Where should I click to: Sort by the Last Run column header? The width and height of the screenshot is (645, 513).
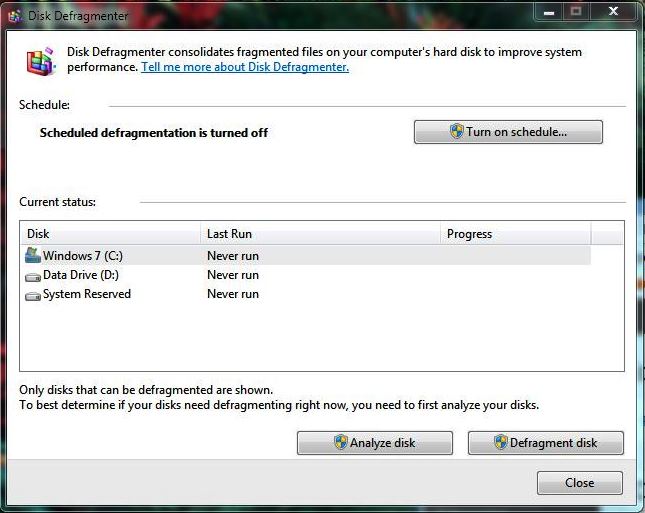pos(320,234)
